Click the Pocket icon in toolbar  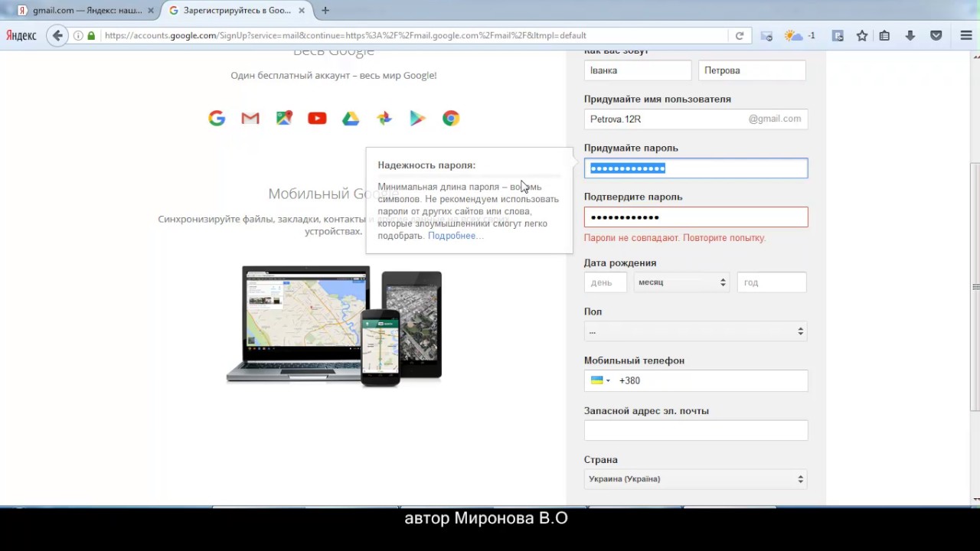pyautogui.click(x=936, y=35)
